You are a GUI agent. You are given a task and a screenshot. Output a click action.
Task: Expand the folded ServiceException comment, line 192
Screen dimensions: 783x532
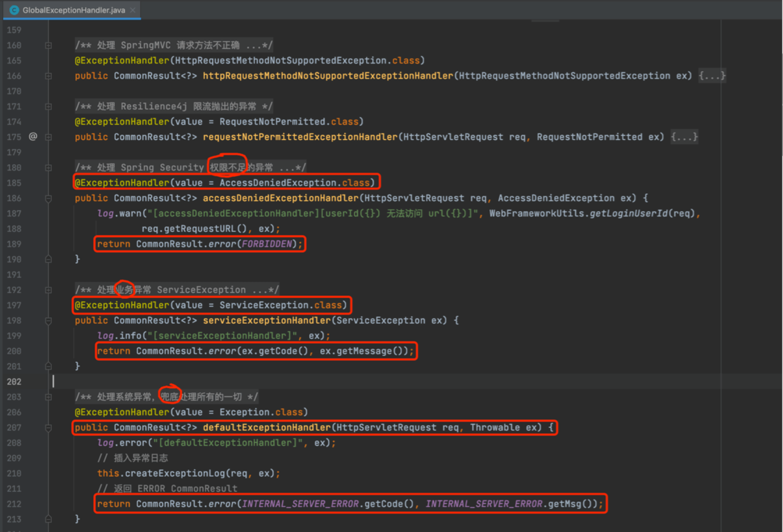48,290
